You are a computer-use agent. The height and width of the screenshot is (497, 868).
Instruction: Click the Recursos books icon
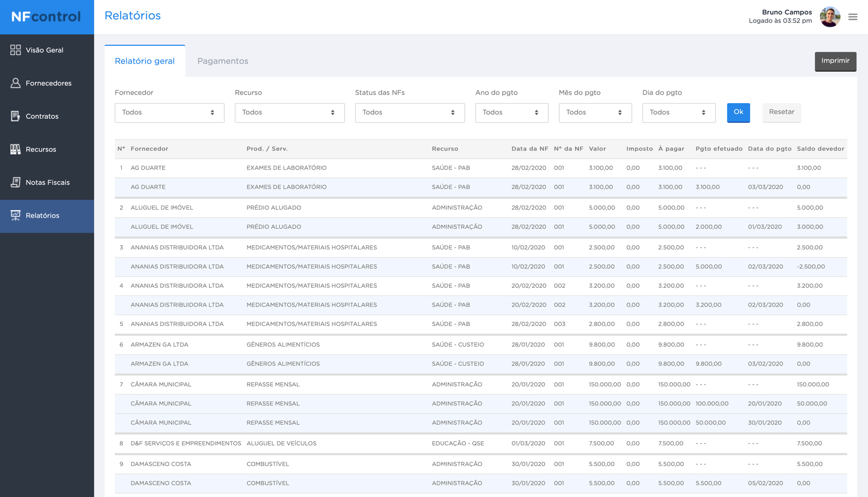pos(15,149)
